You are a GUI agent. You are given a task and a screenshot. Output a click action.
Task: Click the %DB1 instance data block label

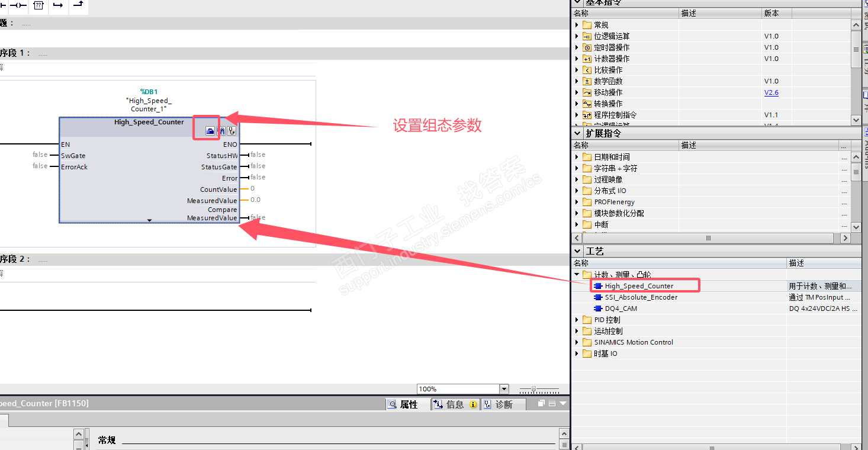[x=149, y=92]
